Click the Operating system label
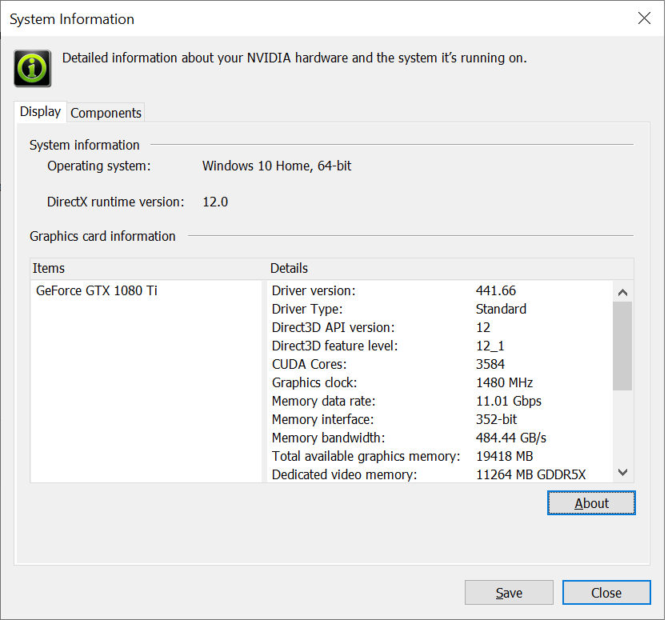 (x=99, y=166)
